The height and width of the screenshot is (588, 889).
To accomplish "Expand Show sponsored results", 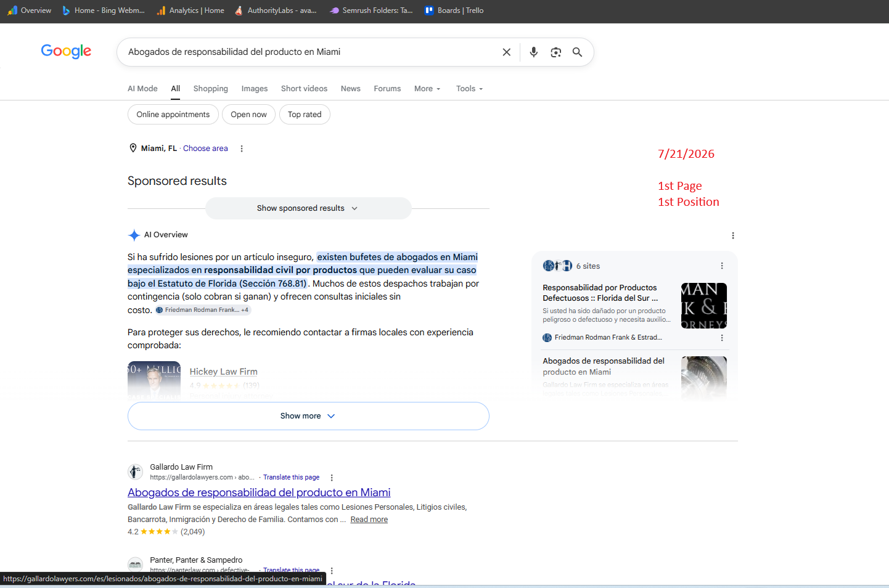I will click(308, 208).
